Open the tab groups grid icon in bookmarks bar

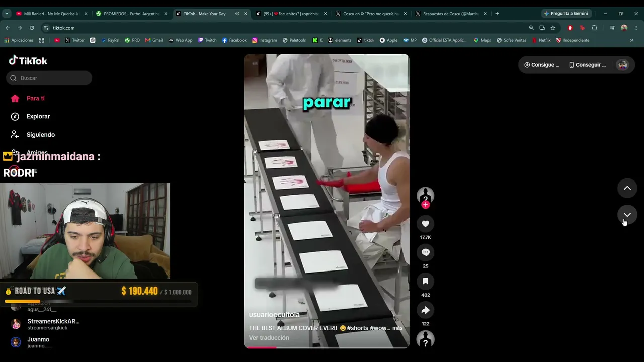click(41, 40)
